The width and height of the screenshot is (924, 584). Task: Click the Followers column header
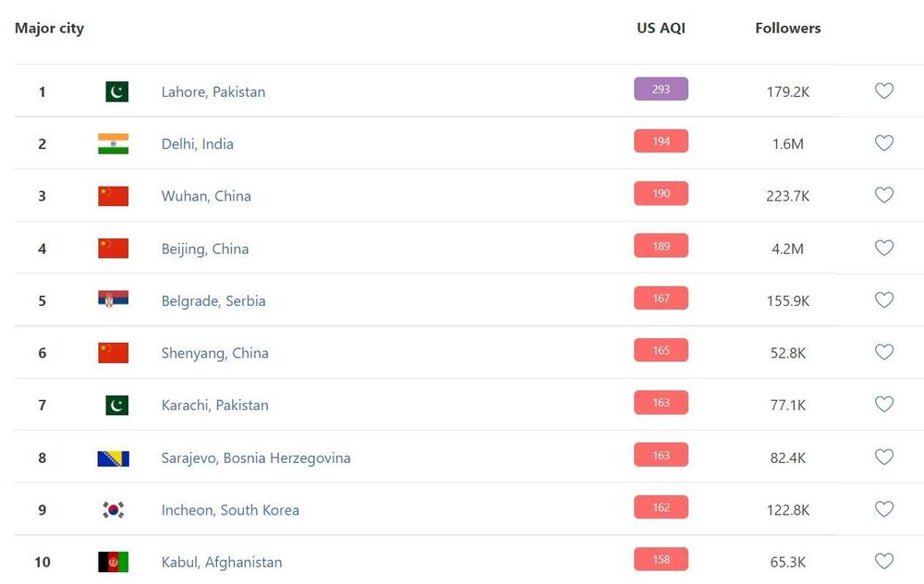(788, 28)
